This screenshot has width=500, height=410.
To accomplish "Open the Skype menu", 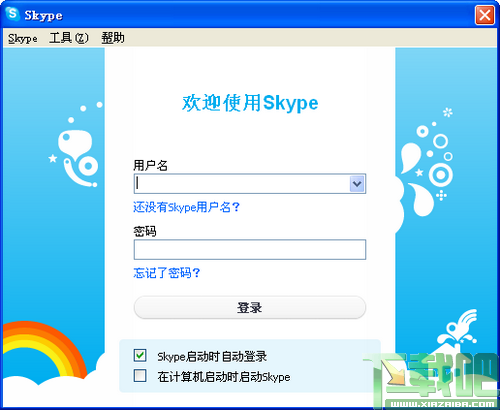I will 23,38.
